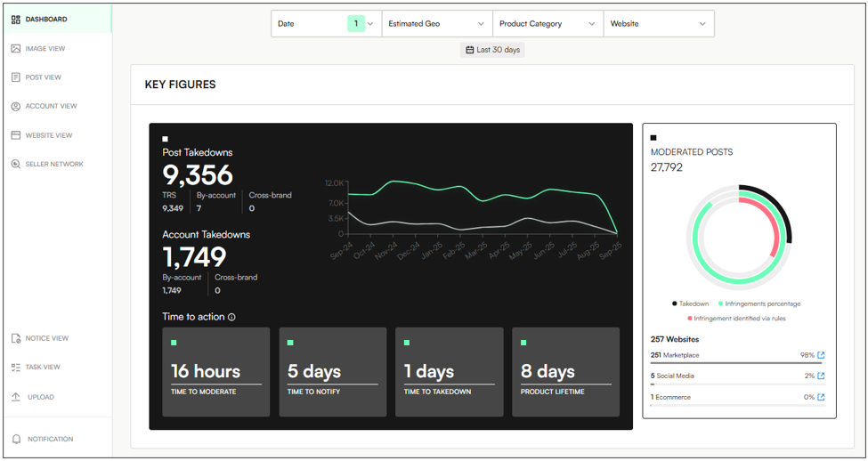Go to Post View in sidebar
868x461 pixels.
point(43,77)
